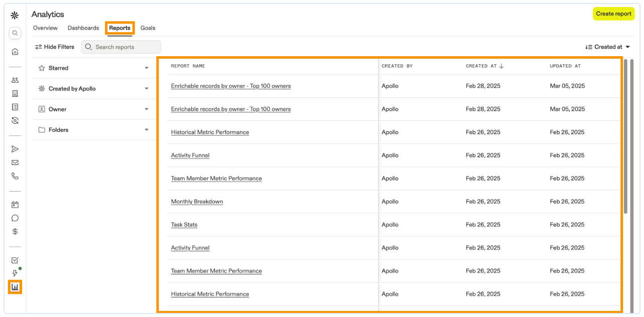
Task: Open People via the sidebar icon
Action: [x=15, y=80]
